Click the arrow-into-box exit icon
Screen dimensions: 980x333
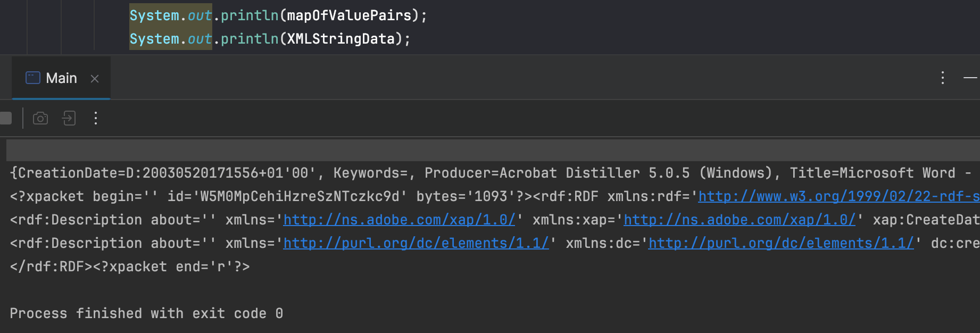(x=69, y=118)
